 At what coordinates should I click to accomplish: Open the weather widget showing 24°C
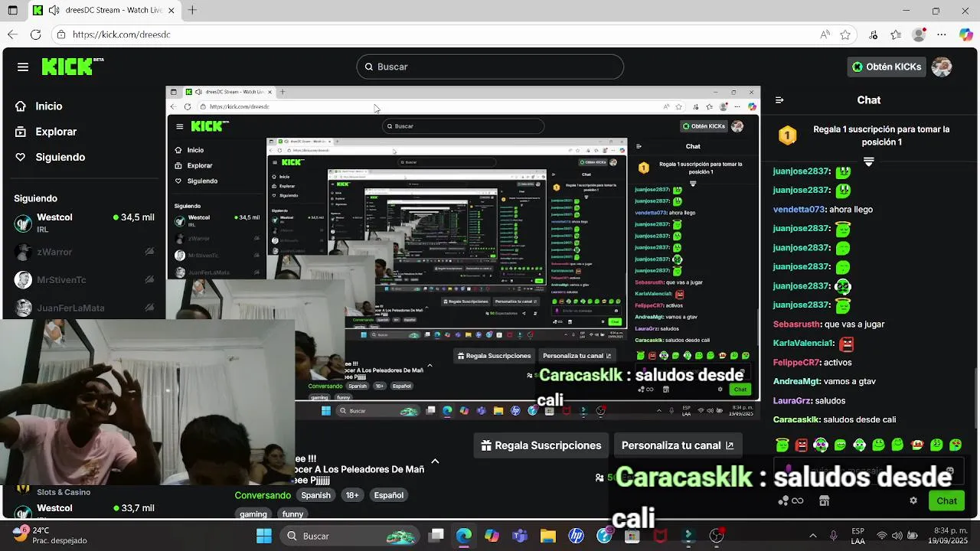point(51,536)
